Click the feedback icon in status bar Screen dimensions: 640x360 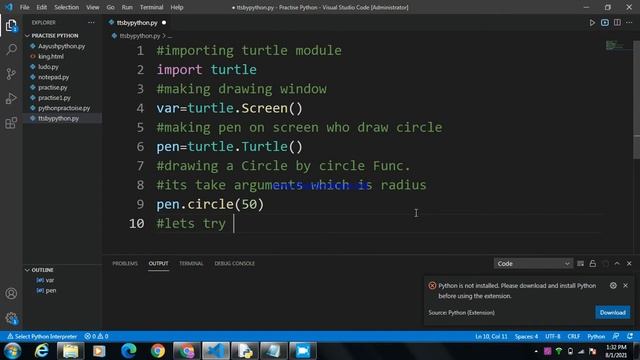coord(616,336)
